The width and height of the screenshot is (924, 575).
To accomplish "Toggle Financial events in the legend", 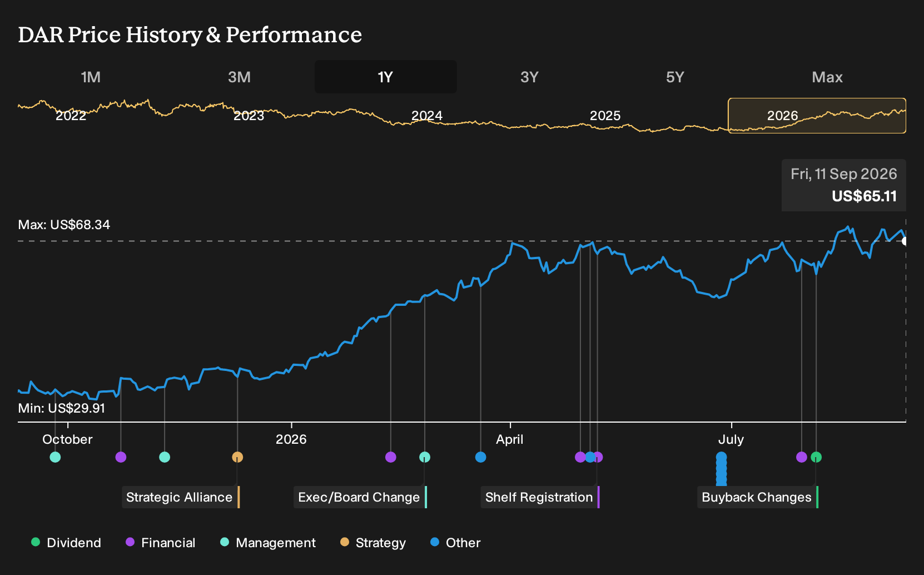I will [161, 543].
